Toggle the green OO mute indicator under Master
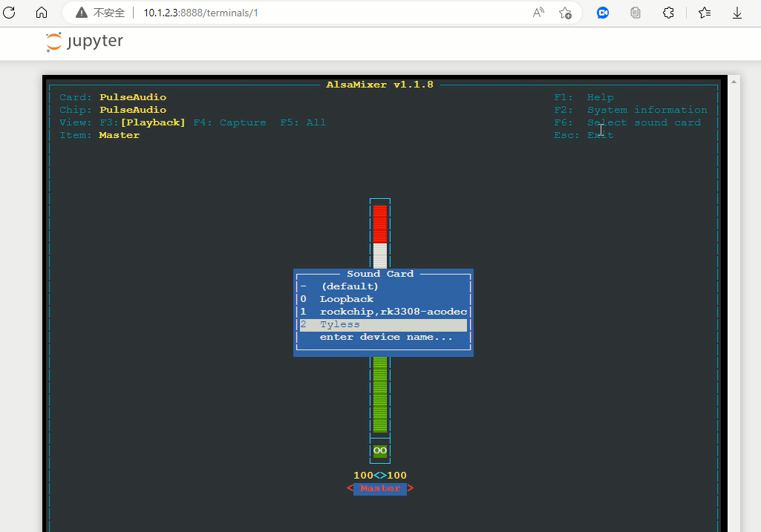The width and height of the screenshot is (761, 532). [x=380, y=450]
